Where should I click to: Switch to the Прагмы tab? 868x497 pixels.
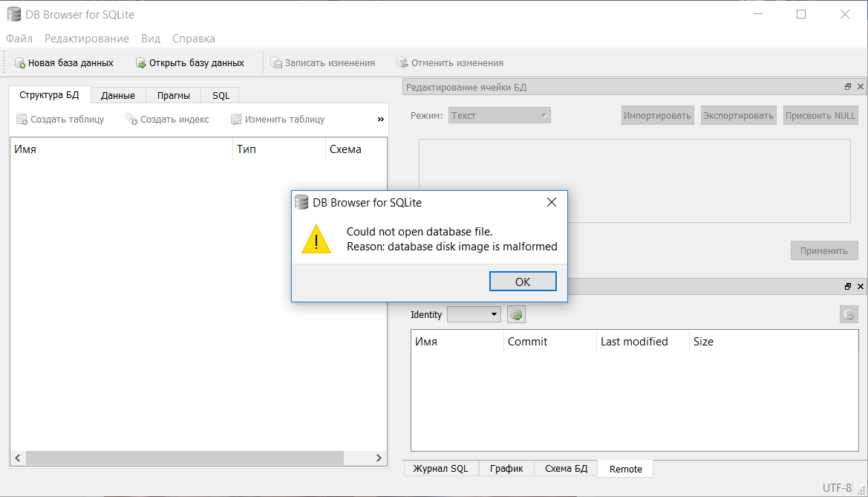[x=173, y=95]
